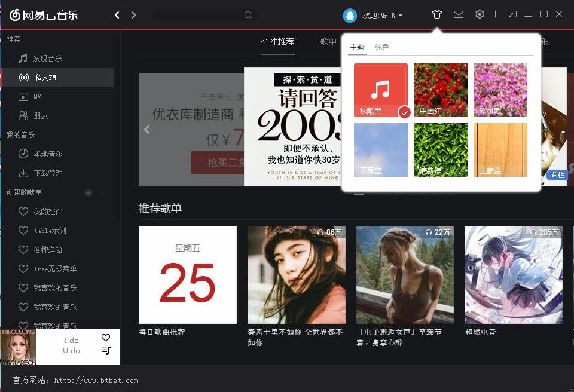The height and width of the screenshot is (392, 574).
Task: Add a new playlist with plus icon
Action: click(x=88, y=192)
